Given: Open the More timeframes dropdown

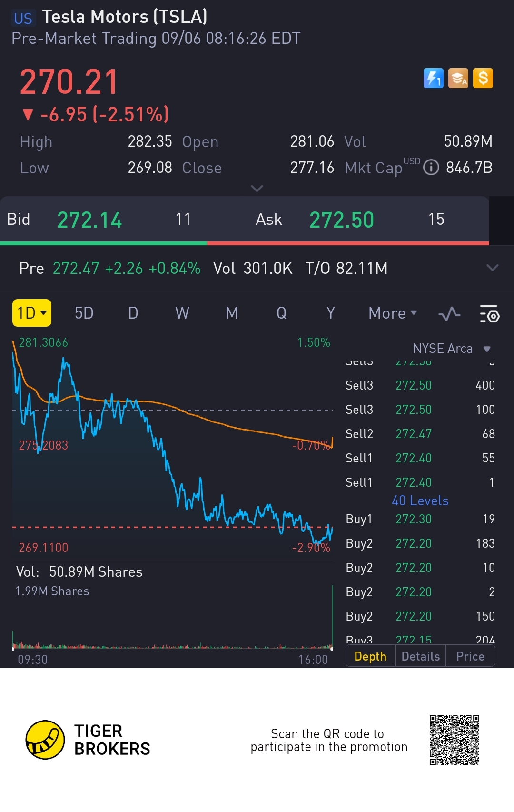Looking at the screenshot, I should (x=393, y=313).
